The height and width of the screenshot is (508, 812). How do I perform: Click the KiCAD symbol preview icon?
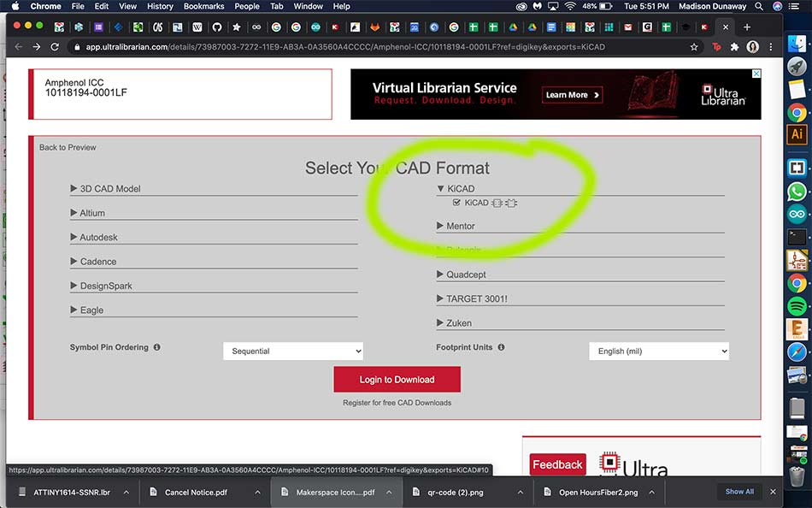coord(497,203)
